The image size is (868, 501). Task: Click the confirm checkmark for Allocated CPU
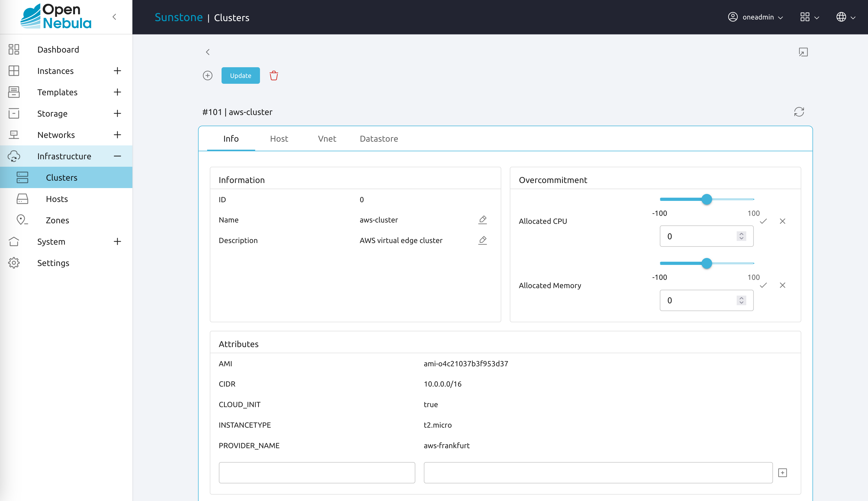[763, 221]
